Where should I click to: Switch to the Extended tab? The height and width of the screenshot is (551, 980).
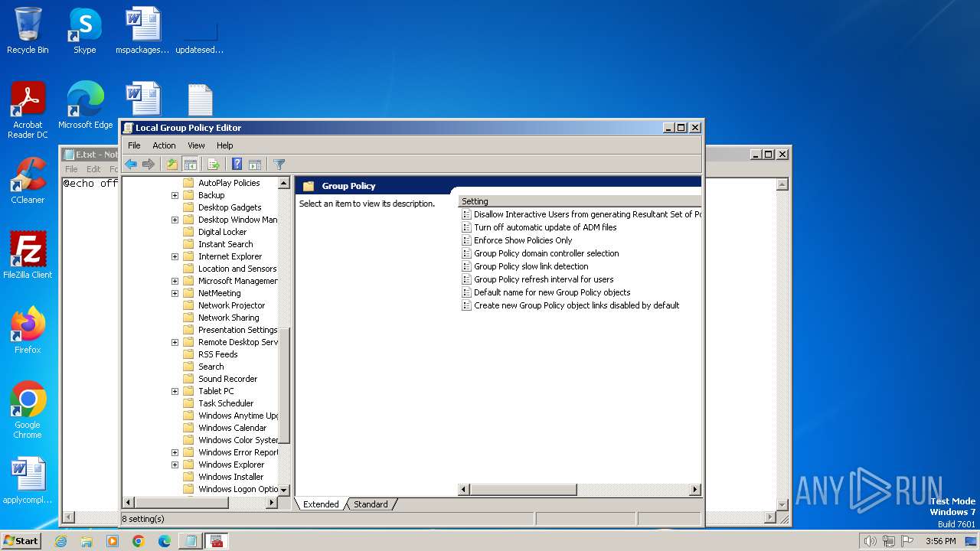point(321,504)
